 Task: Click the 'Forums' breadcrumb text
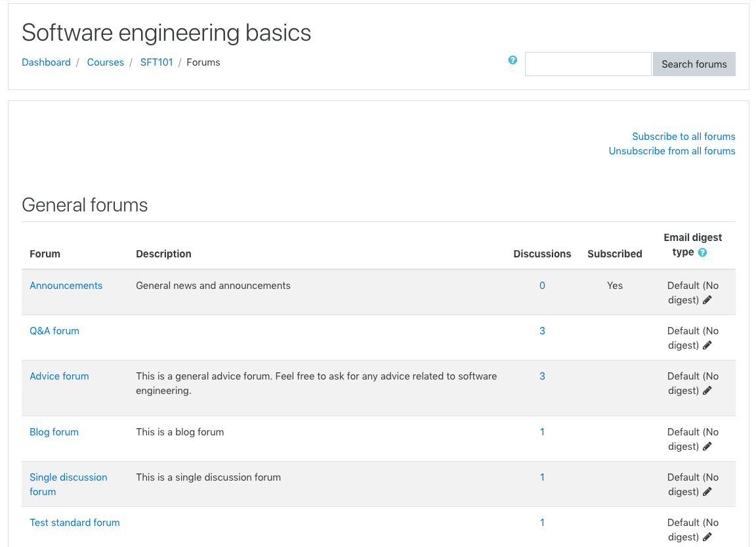(203, 62)
